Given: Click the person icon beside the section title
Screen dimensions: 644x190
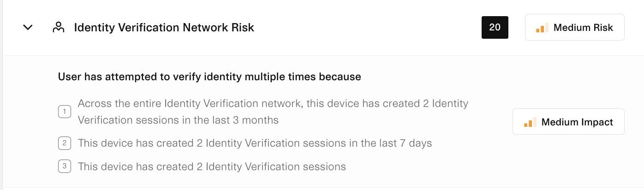Looking at the screenshot, I should (x=58, y=28).
